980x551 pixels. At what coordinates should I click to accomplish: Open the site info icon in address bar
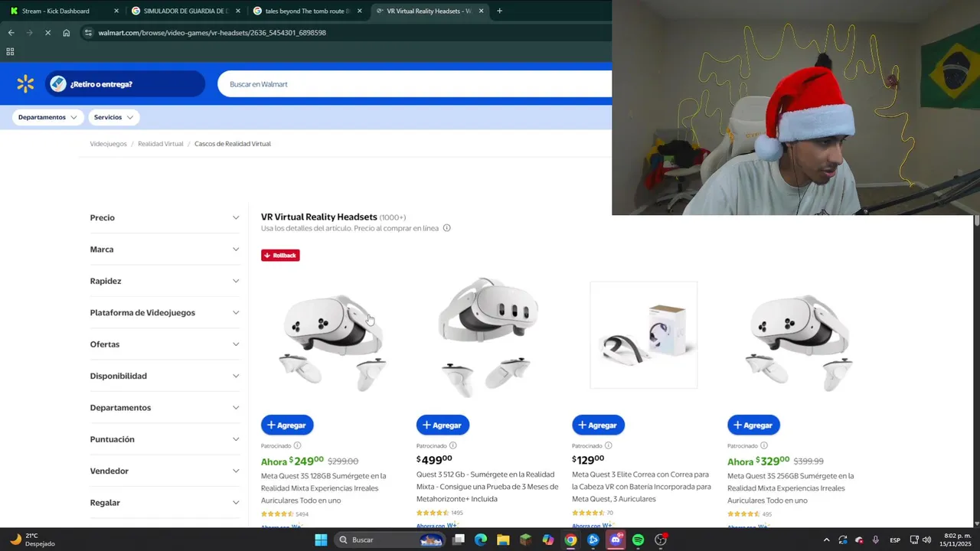coord(88,33)
